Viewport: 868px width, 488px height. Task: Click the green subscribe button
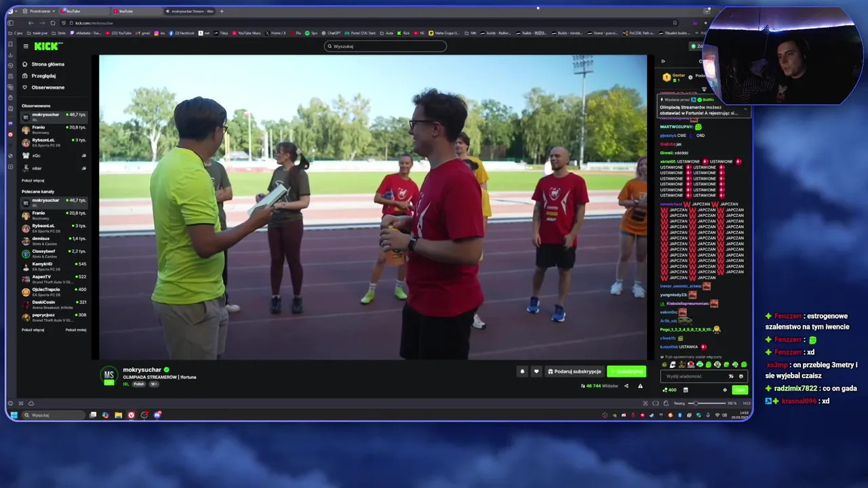coord(627,371)
